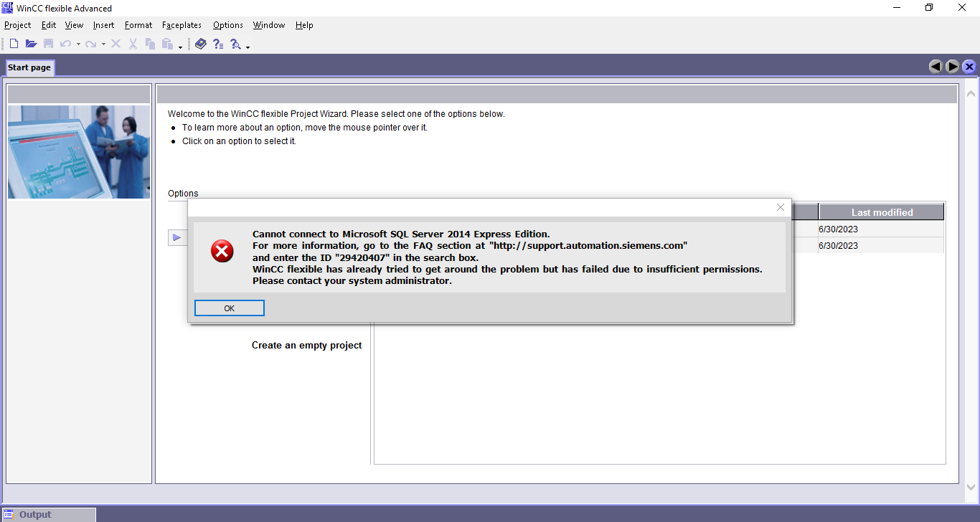Click the scroll up arrow on the start page
The height and width of the screenshot is (522, 980).
[x=971, y=93]
